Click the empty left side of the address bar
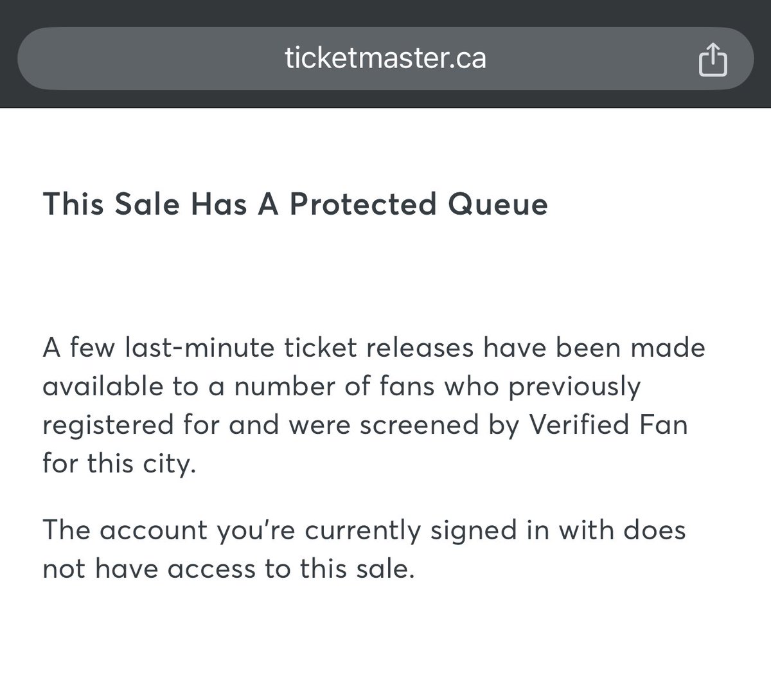This screenshot has height=700, width=771. coord(128,60)
